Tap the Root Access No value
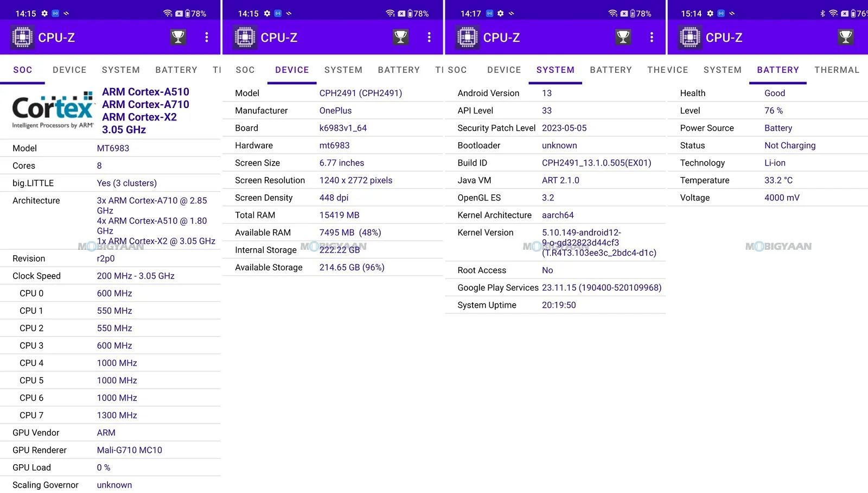Viewport: 868px width, 493px height. [547, 270]
